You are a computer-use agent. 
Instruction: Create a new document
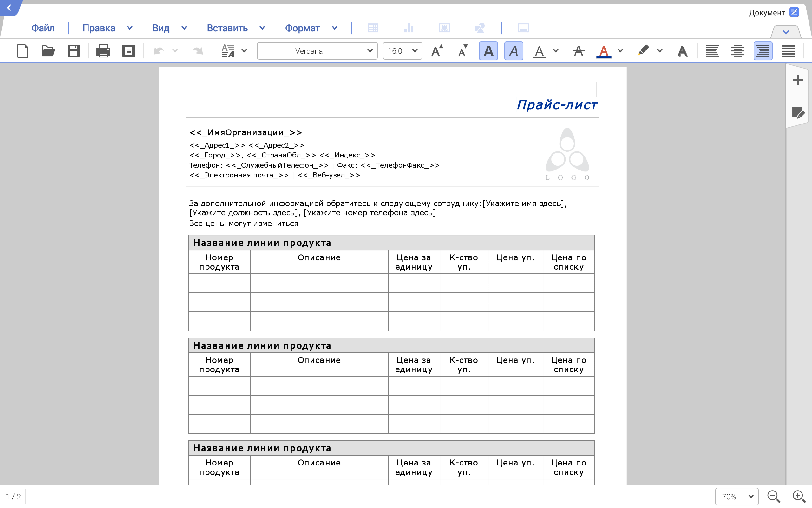click(x=23, y=51)
